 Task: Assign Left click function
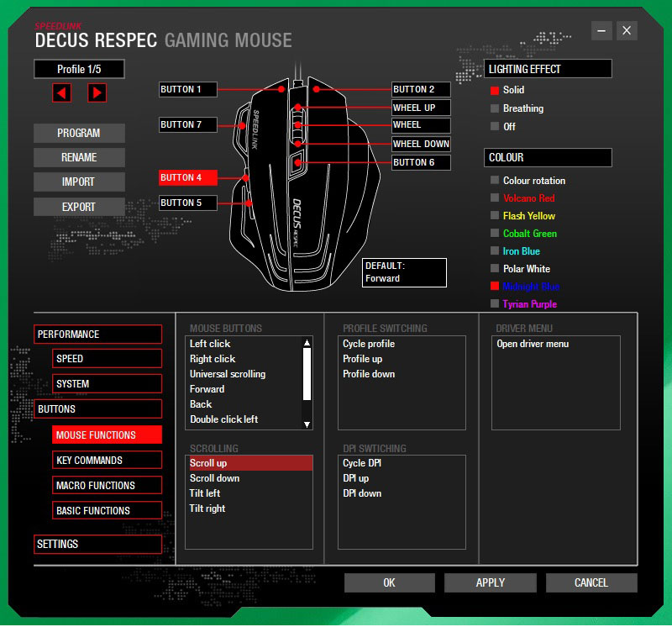click(244, 344)
